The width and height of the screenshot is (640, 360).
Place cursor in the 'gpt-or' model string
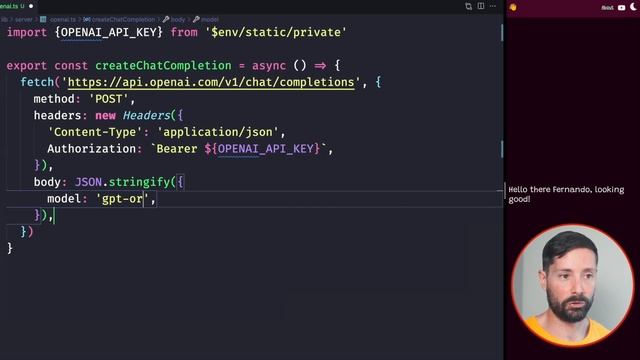click(122, 199)
